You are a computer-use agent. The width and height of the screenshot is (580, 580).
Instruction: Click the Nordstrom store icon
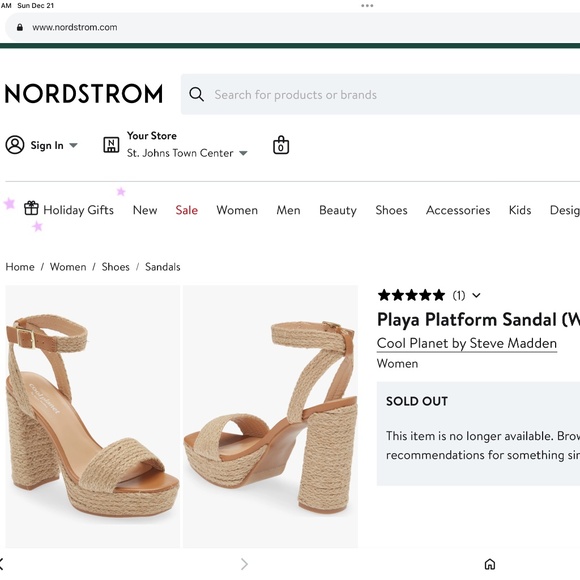coord(111,145)
